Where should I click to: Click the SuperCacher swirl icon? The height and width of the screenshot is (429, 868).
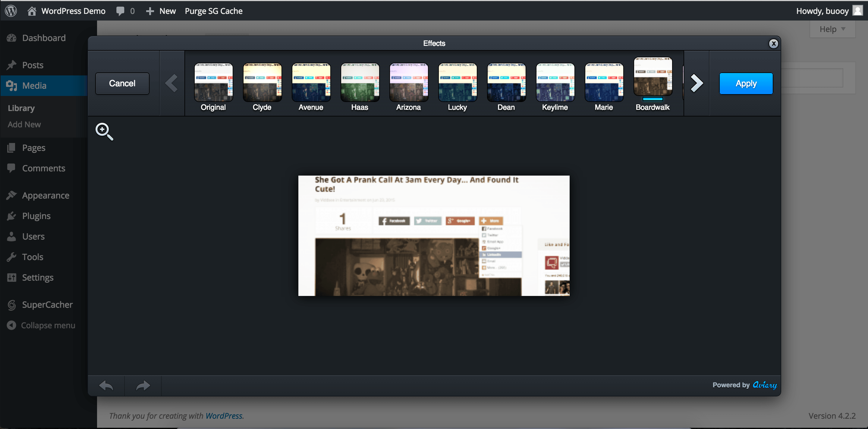tap(11, 305)
